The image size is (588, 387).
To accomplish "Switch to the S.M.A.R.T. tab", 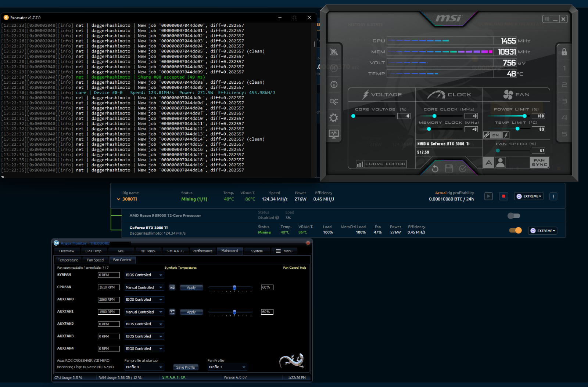I will coord(175,251).
